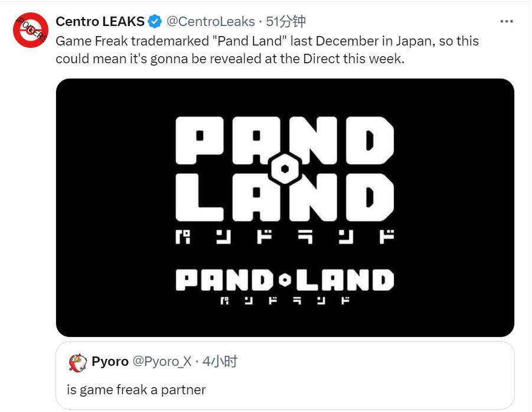Click the Game Freak trademark tweet text
This screenshot has width=532, height=412.
[x=267, y=50]
